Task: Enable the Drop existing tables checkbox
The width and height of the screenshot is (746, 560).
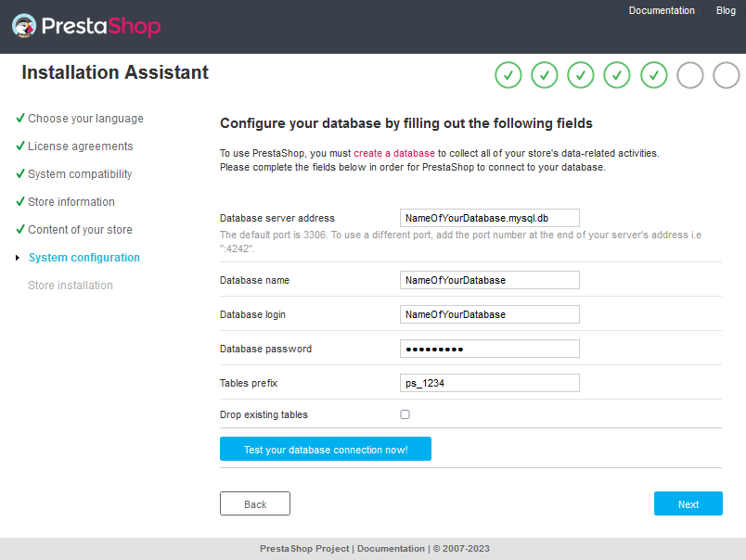Action: click(x=405, y=414)
